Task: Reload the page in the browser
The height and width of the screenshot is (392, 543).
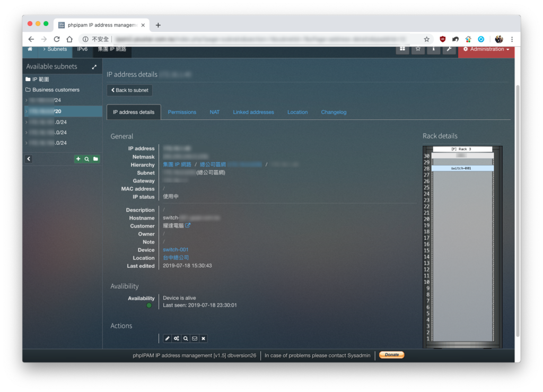Action: tap(57, 39)
